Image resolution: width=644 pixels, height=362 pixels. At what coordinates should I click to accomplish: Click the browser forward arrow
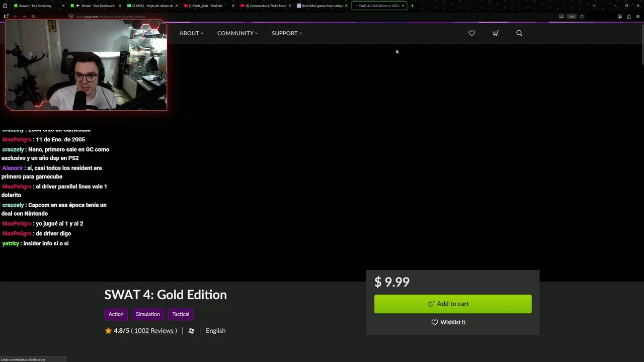(x=24, y=17)
